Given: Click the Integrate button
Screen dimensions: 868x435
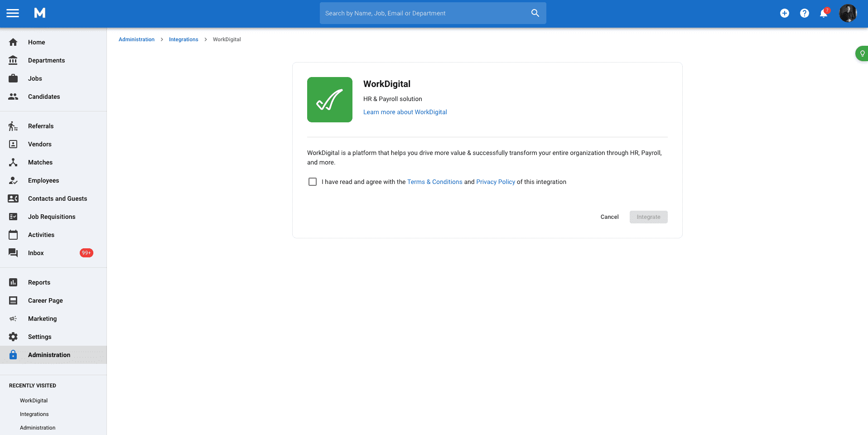Looking at the screenshot, I should (648, 217).
